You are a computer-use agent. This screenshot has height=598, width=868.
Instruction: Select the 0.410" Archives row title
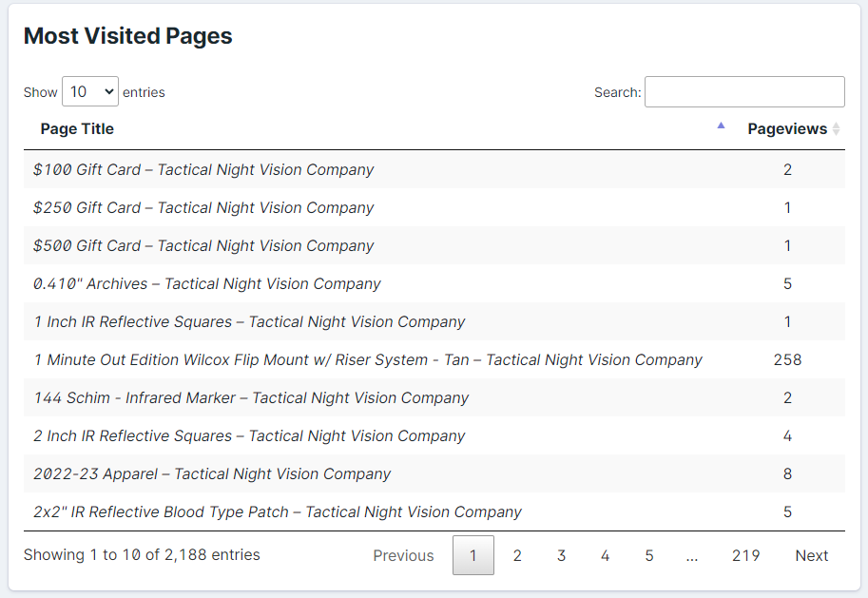tap(207, 283)
